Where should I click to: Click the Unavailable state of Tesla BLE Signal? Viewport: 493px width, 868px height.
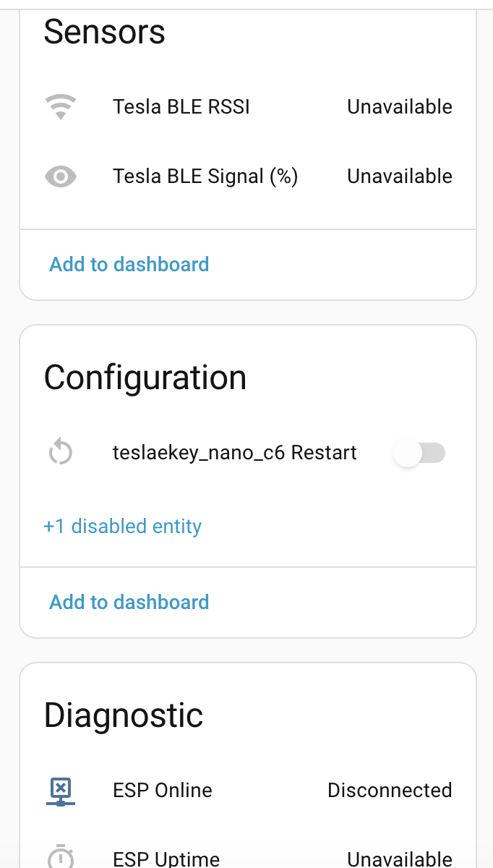[400, 176]
